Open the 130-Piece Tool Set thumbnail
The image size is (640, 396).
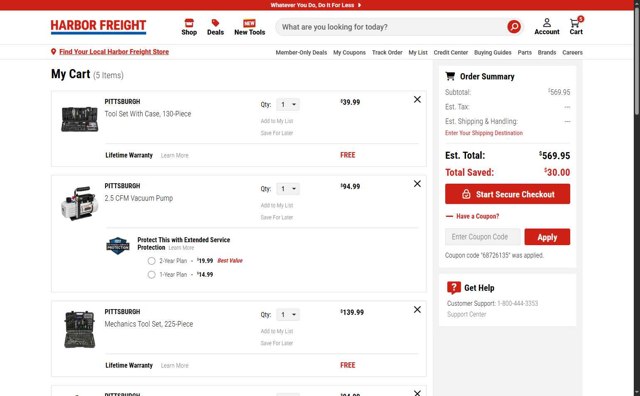click(79, 119)
